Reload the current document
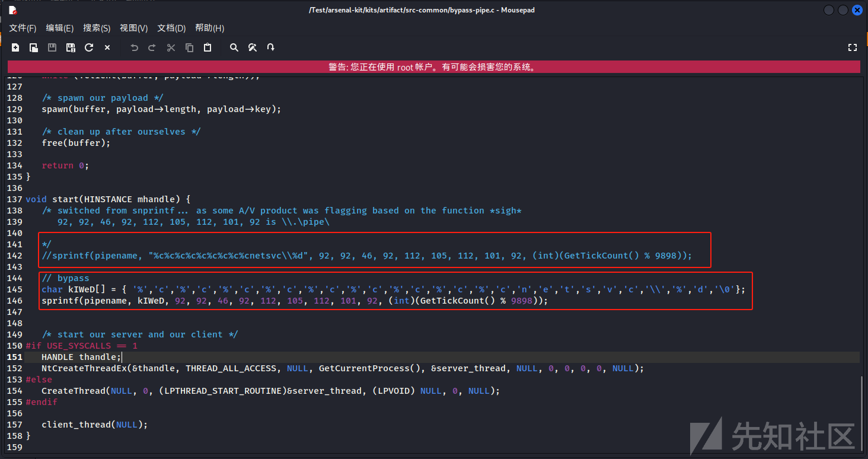The height and width of the screenshot is (459, 868). [89, 47]
